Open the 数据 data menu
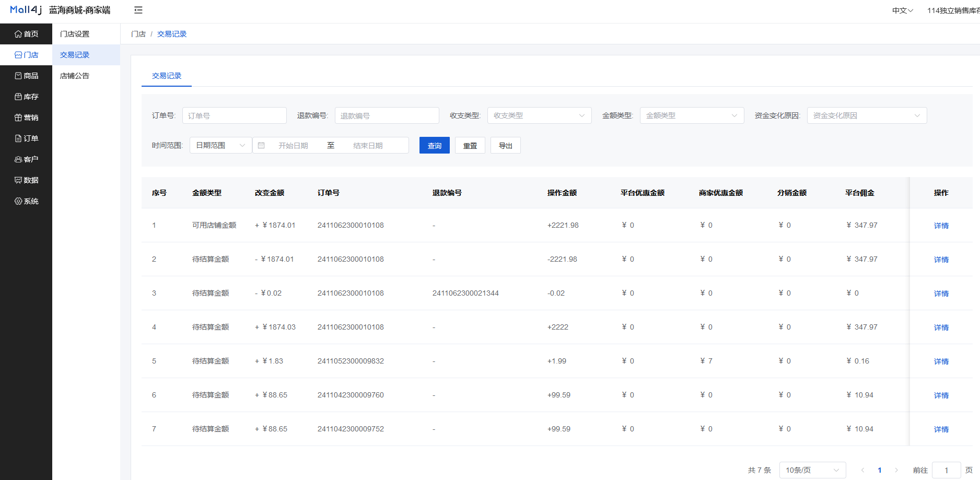Screen dimensions: 980x480 click(x=26, y=180)
